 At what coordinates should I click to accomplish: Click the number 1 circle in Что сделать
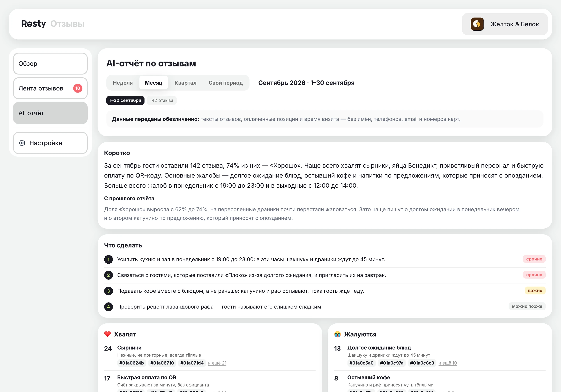tap(108, 259)
